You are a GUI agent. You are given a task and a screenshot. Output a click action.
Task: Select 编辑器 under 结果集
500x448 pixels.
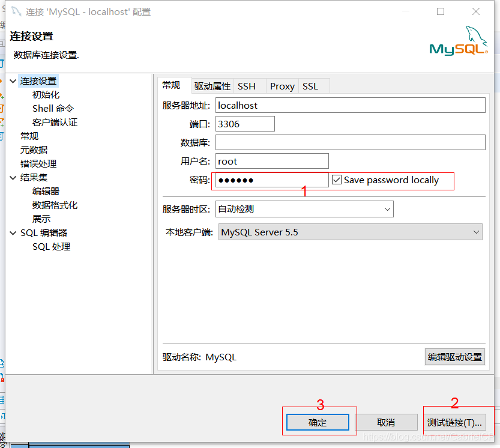(46, 192)
